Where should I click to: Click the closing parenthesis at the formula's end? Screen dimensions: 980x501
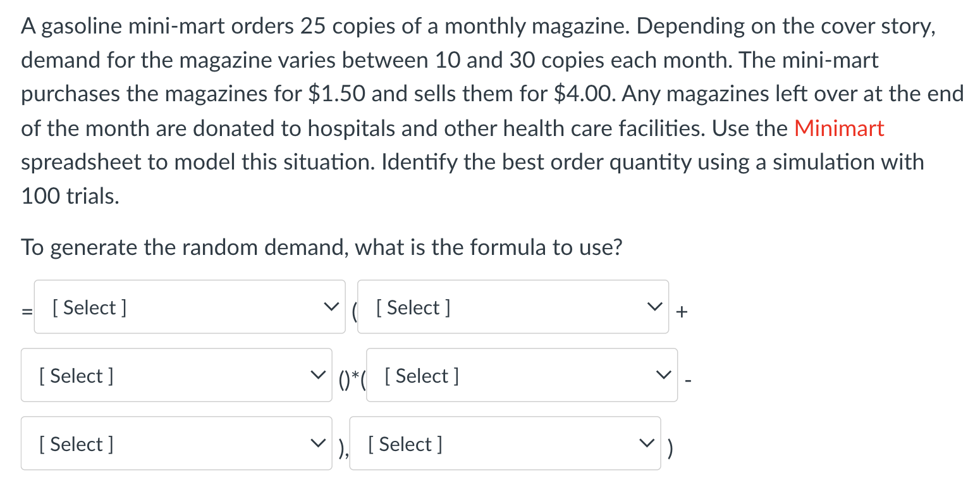coord(670,448)
